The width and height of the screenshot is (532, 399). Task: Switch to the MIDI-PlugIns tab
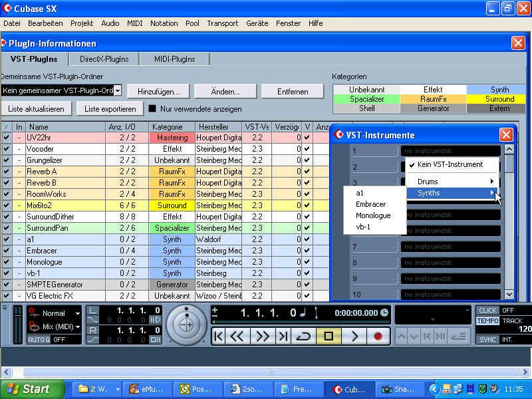pyautogui.click(x=174, y=59)
